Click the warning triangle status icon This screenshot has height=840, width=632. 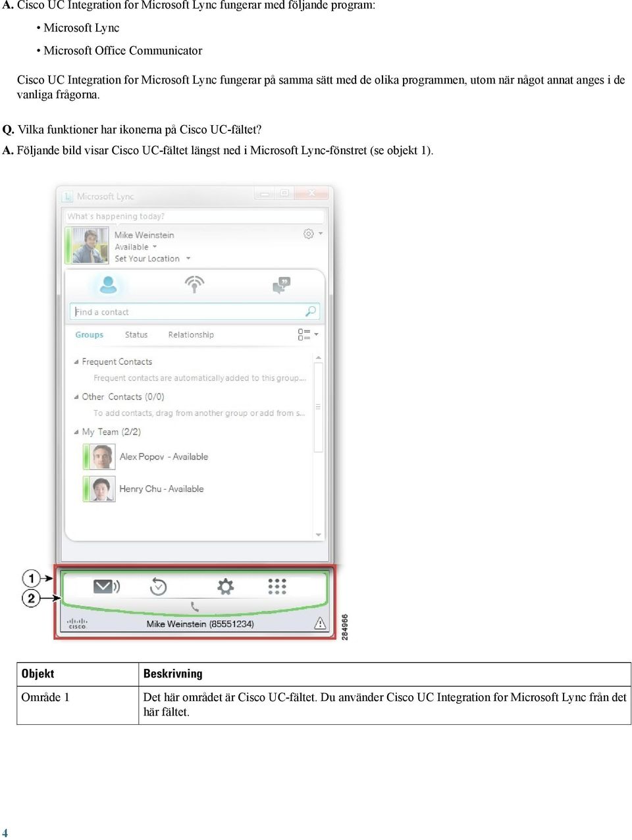pyautogui.click(x=320, y=623)
